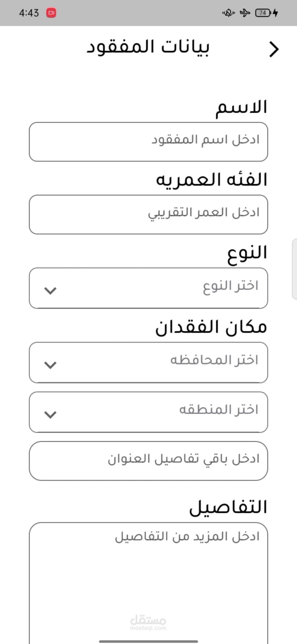Screen dimensions: 297x644
Task: Tap the بيانات المفقود page title
Action: tap(148, 47)
